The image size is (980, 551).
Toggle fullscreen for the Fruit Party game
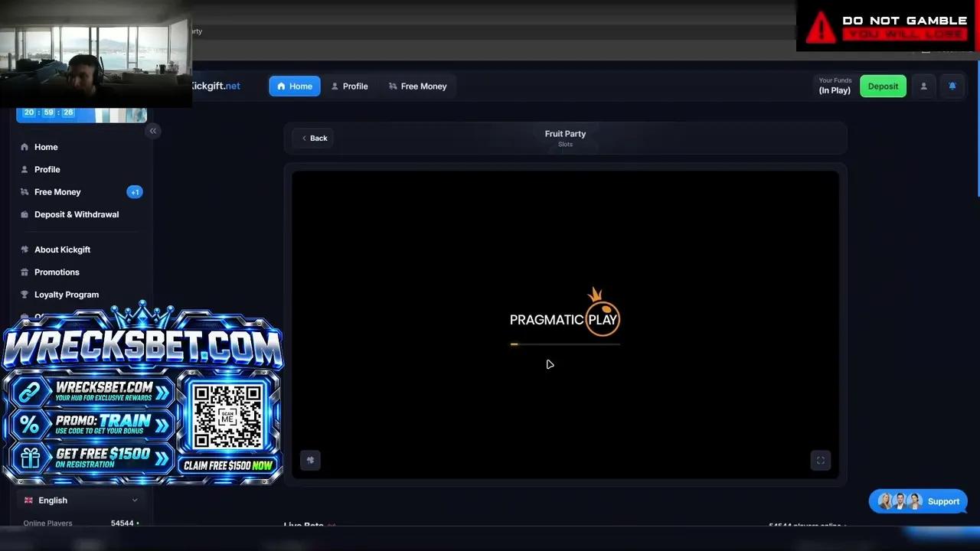click(821, 460)
